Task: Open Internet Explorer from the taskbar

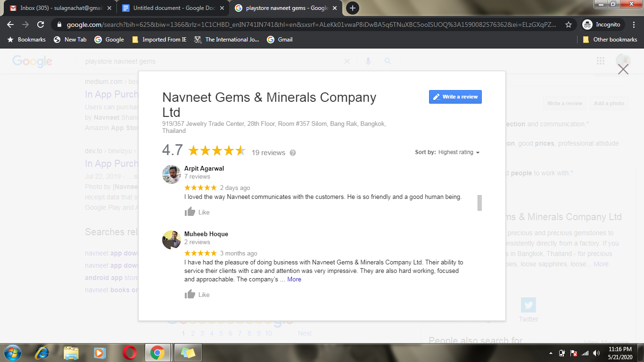Action: coord(42,353)
